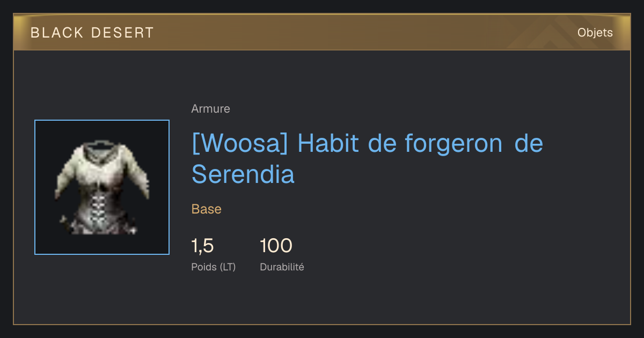Open the BLACK DESERT header title
Image resolution: width=644 pixels, height=338 pixels.
(92, 33)
